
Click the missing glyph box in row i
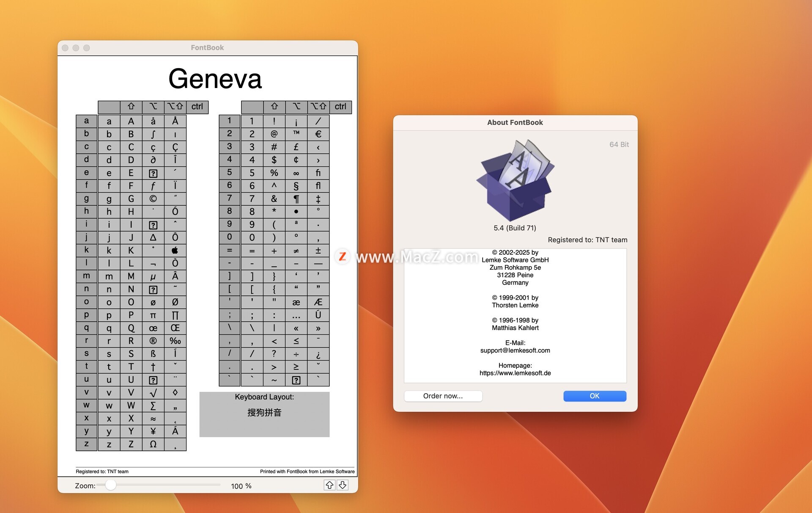(153, 224)
